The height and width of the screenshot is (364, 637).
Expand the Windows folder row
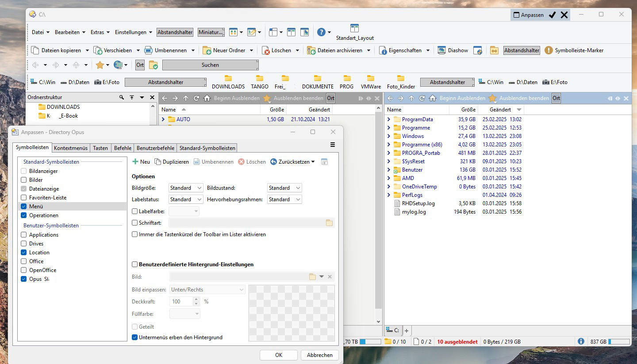(389, 136)
